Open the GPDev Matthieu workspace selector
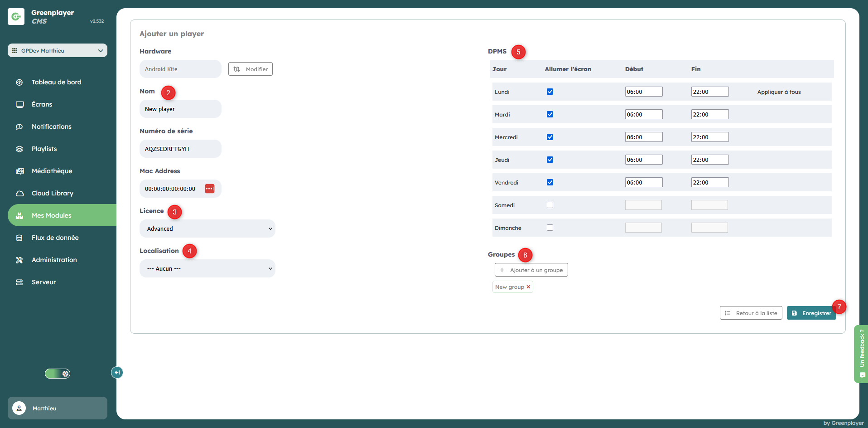The image size is (868, 428). click(58, 50)
